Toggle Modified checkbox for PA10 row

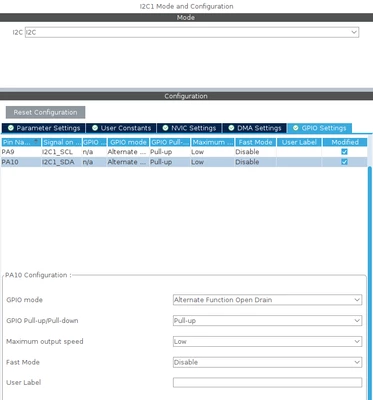tap(344, 162)
